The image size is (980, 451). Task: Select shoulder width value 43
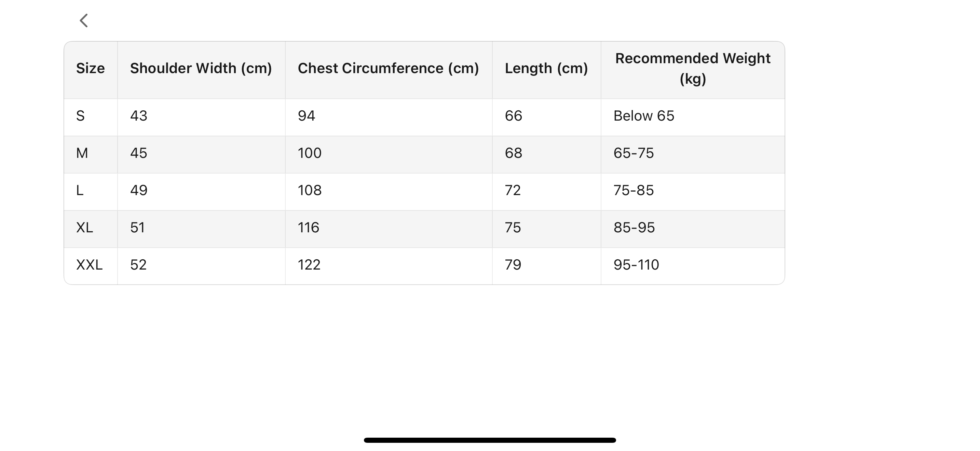(138, 116)
